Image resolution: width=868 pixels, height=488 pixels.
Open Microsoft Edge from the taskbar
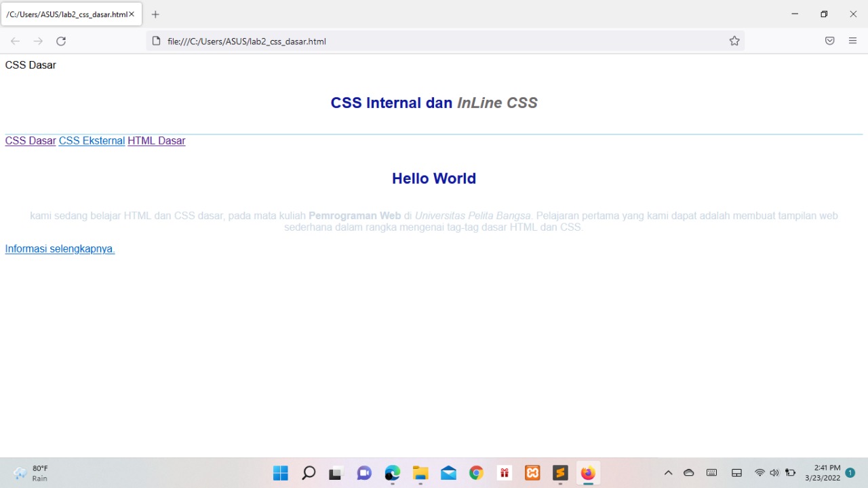[392, 472]
